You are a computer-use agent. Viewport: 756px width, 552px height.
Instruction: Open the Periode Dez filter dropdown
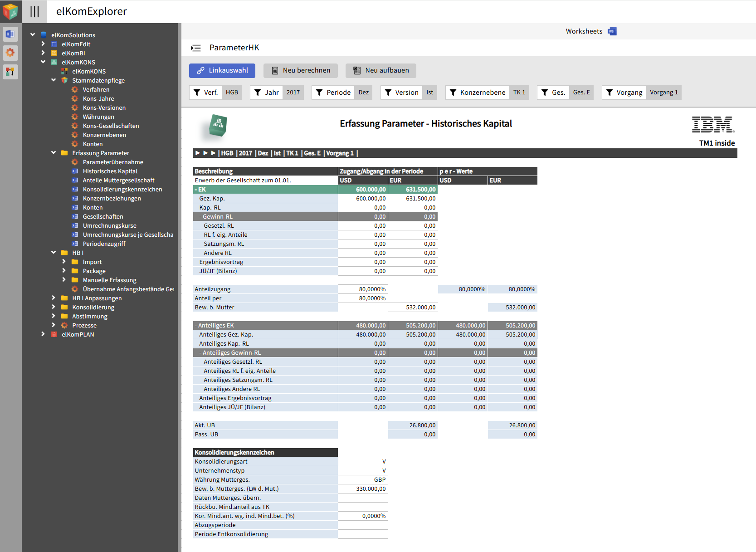[364, 93]
